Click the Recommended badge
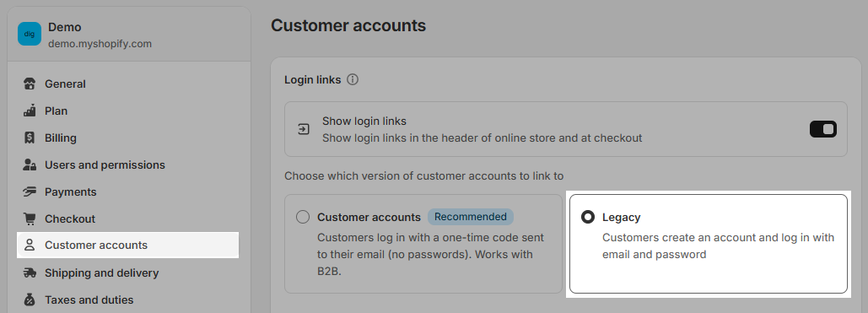This screenshot has width=868, height=313. pos(470,217)
